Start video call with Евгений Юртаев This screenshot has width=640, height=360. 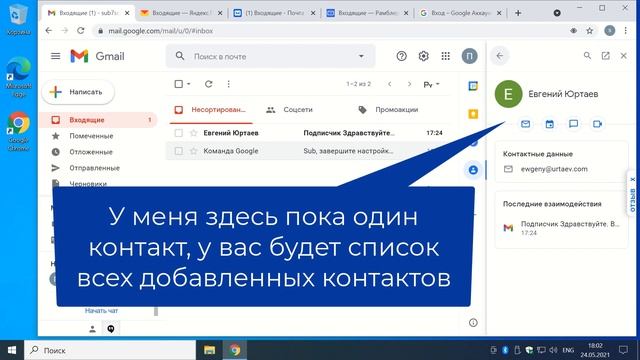pos(598,124)
